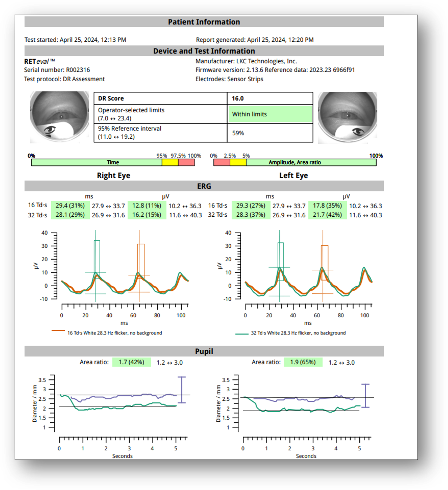The image size is (448, 490).
Task: Click the red segment of Amplitude bar
Action: [222, 162]
